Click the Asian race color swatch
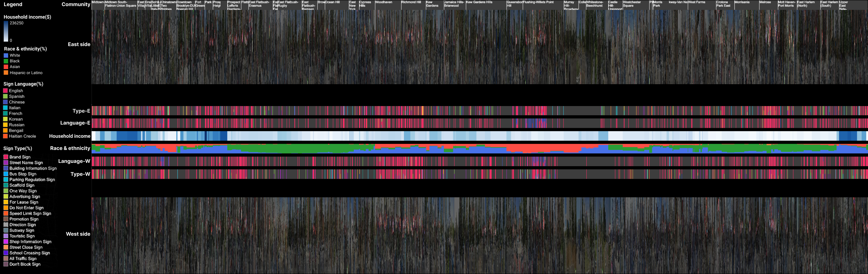Screen dimensions: 868x274 [6, 67]
